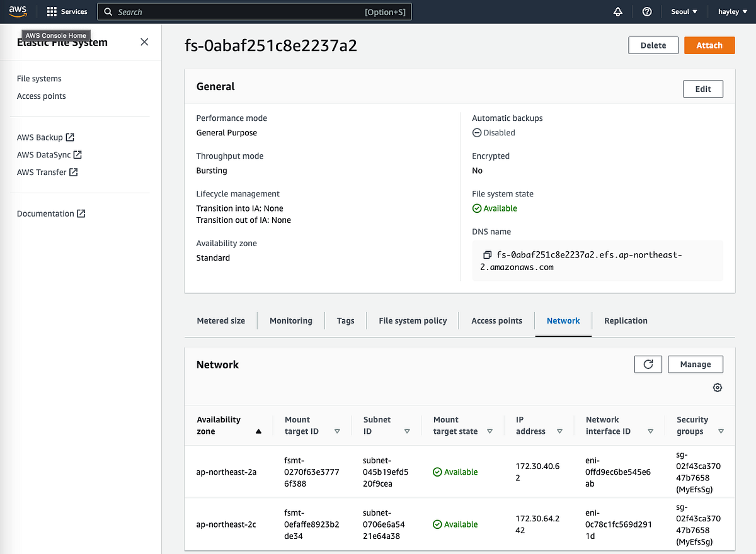Focus the top Search input field
756x554 pixels.
[254, 11]
